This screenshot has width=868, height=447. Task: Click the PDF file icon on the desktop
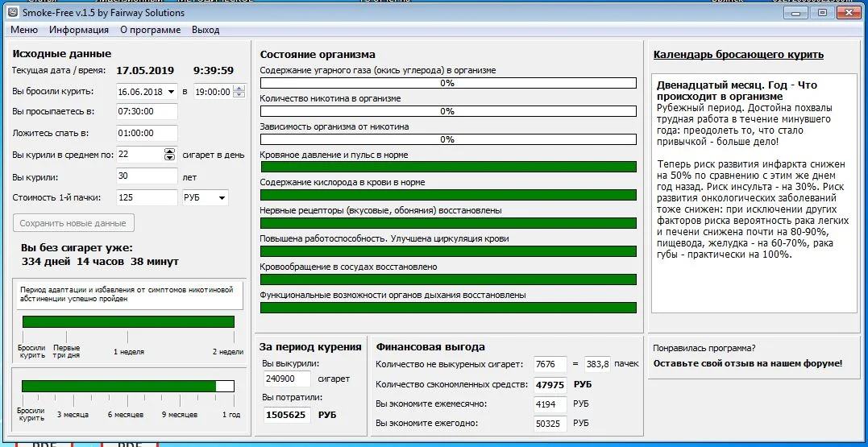pyautogui.click(x=44, y=442)
